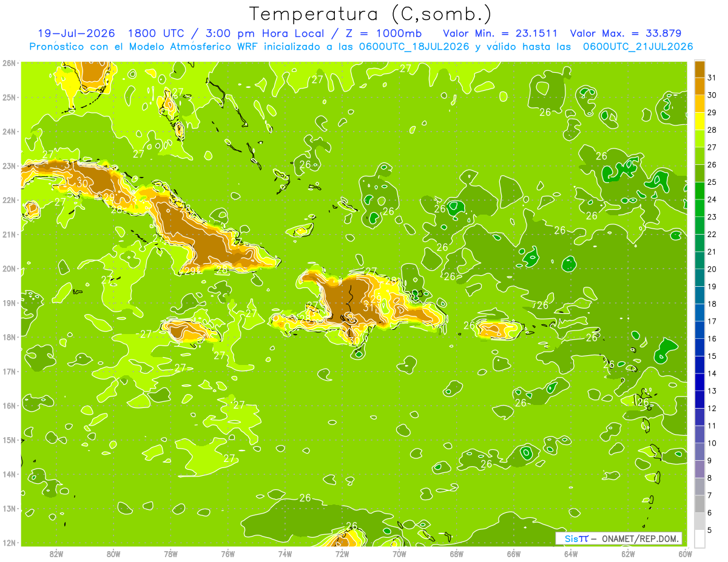
Task: Click the 66W longitude axis label
Action: [x=514, y=554]
